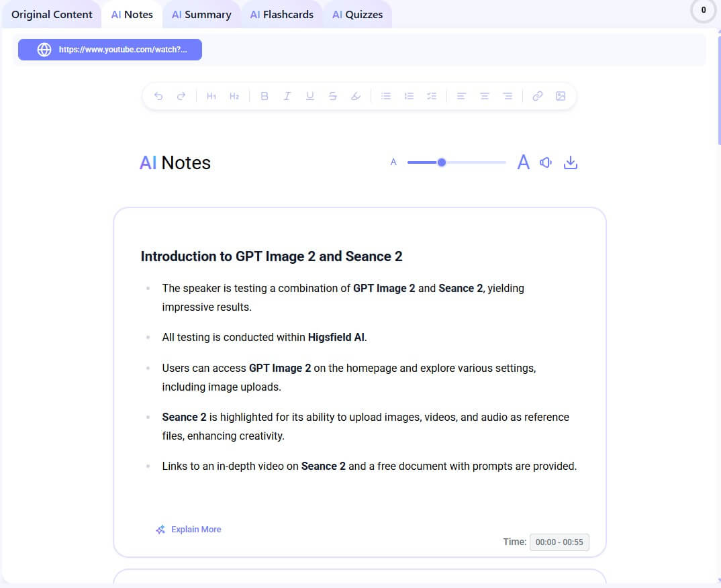721x588 pixels.
Task: Toggle italic formatting
Action: [287, 96]
